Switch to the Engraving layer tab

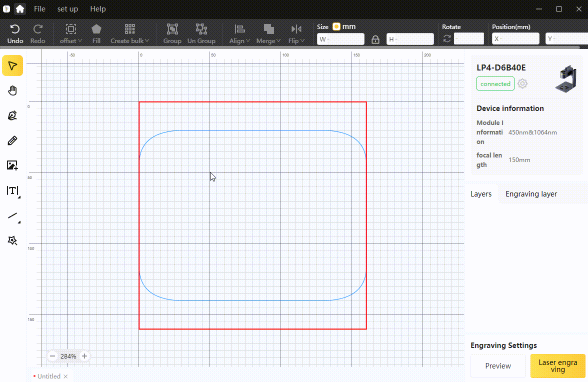click(531, 194)
